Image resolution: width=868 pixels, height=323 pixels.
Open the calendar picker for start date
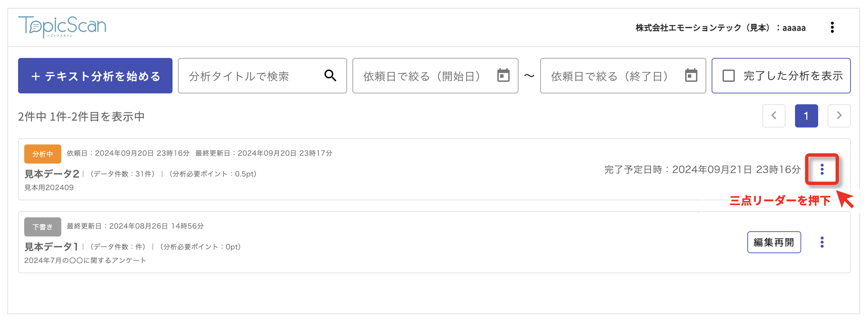click(504, 75)
